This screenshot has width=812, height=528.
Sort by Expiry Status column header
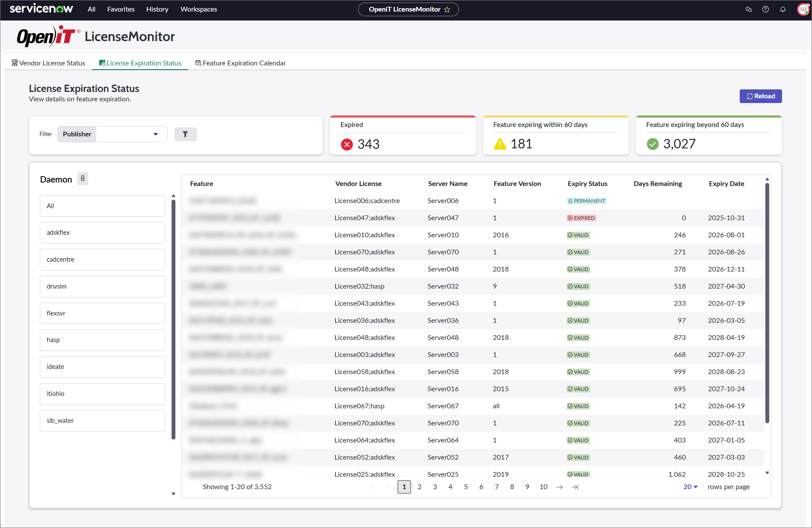click(587, 184)
